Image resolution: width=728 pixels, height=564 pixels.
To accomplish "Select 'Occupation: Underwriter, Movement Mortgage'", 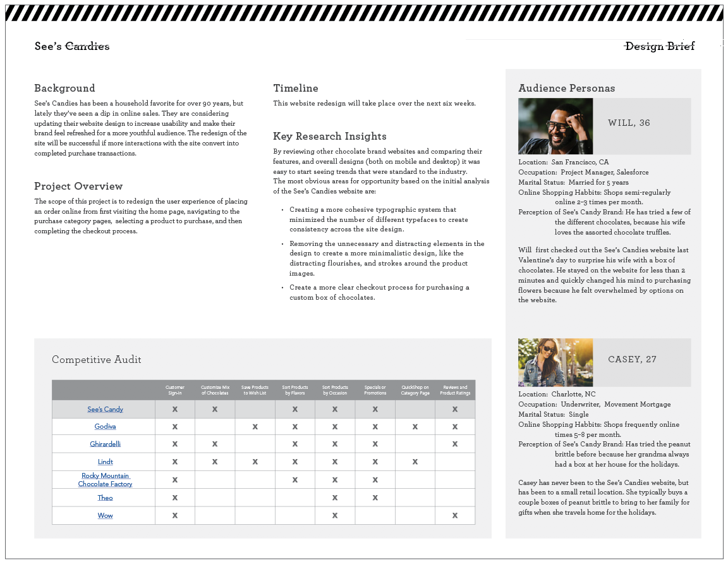I will [x=594, y=404].
